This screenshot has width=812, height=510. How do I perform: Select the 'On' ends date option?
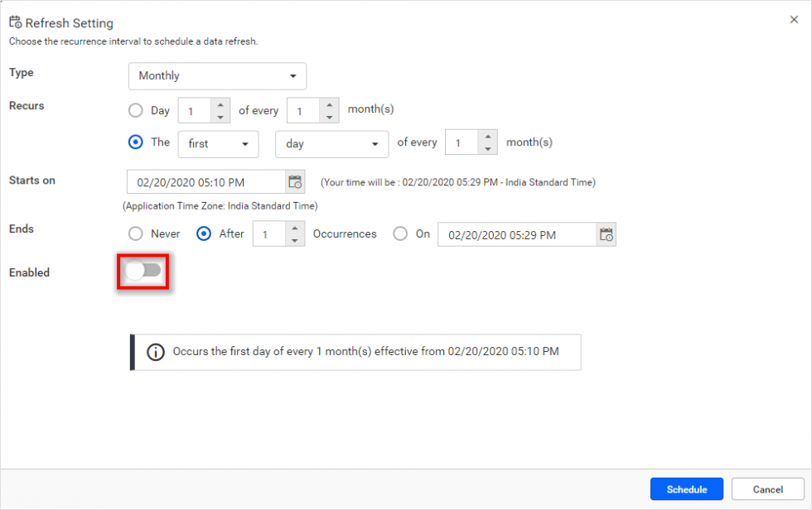click(x=399, y=233)
